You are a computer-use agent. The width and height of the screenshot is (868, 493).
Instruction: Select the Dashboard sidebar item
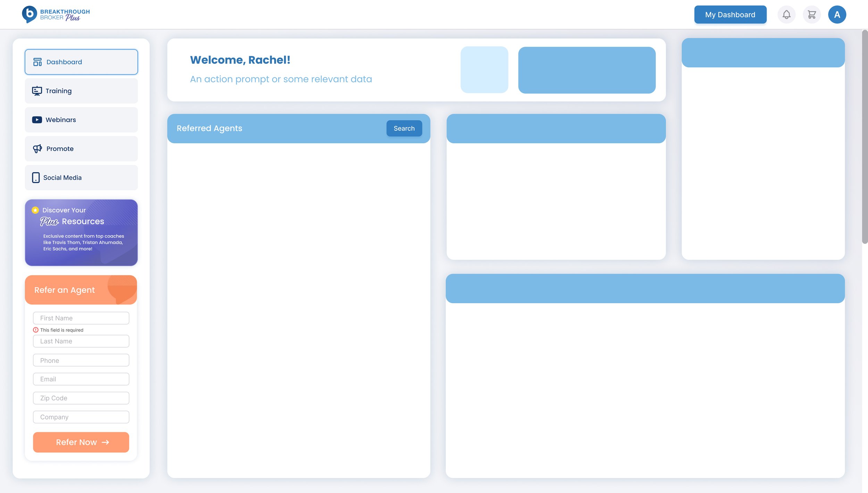point(81,62)
